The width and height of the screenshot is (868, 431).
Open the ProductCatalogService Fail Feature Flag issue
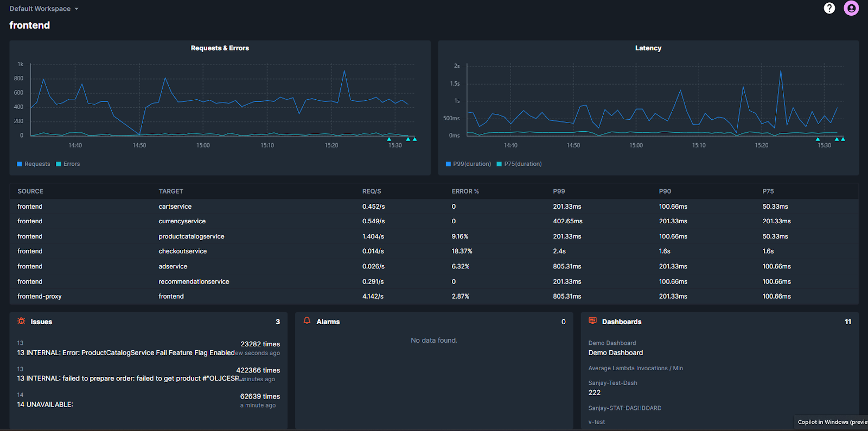coord(126,352)
